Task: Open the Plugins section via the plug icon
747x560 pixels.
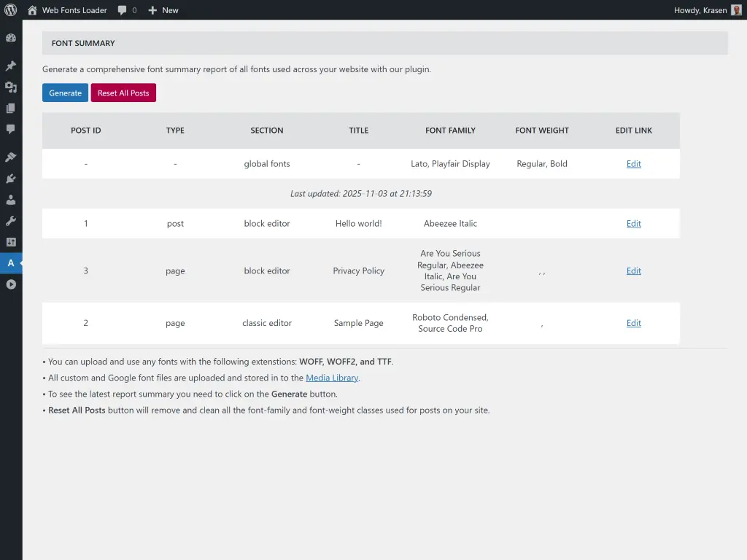Action: (x=11, y=178)
